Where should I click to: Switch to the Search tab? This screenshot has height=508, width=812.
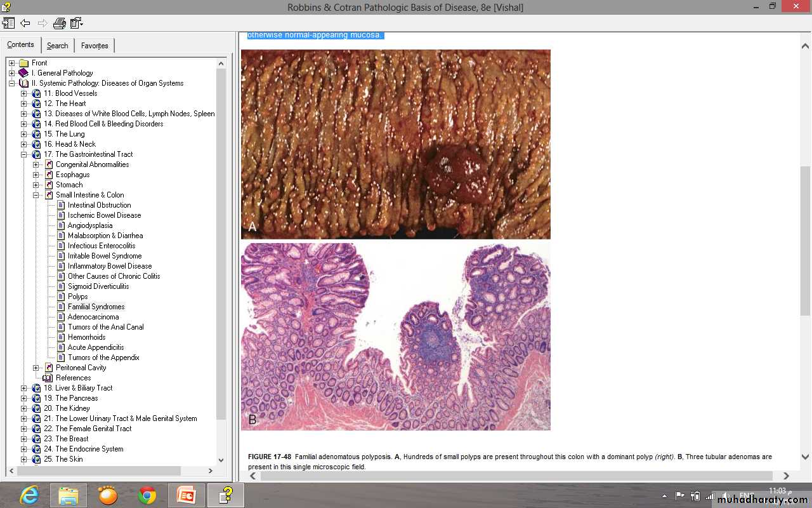point(57,46)
